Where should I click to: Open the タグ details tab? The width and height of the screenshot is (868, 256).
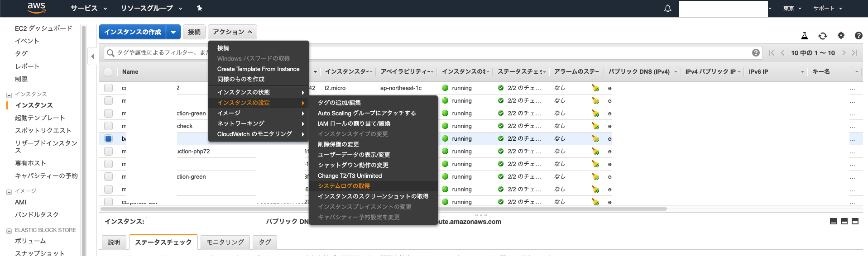[265, 242]
